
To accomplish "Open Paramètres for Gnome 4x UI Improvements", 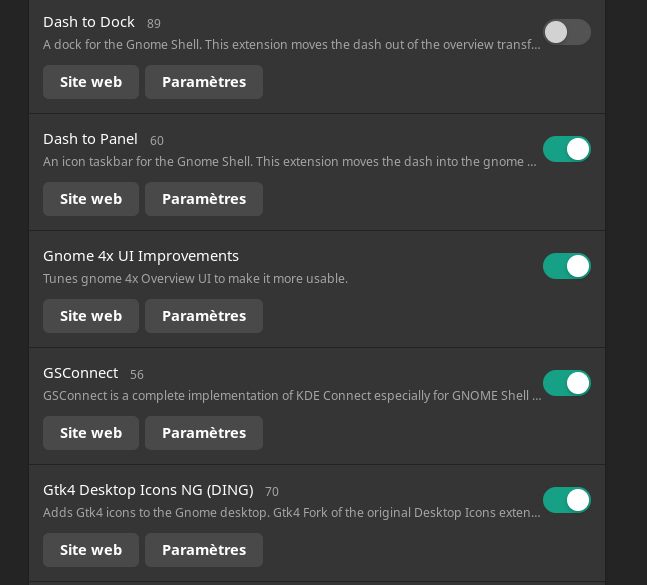I will pyautogui.click(x=204, y=316).
